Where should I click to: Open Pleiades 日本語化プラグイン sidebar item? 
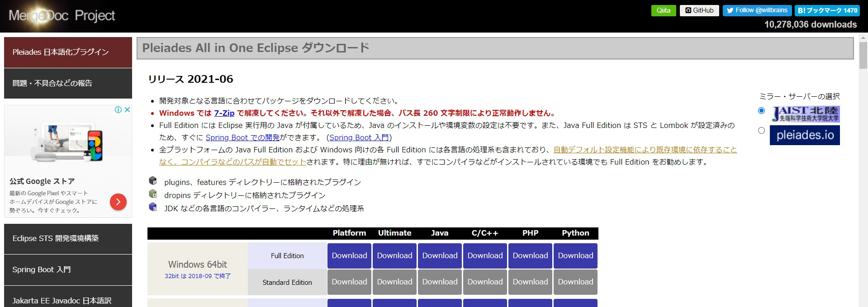pyautogui.click(x=68, y=52)
